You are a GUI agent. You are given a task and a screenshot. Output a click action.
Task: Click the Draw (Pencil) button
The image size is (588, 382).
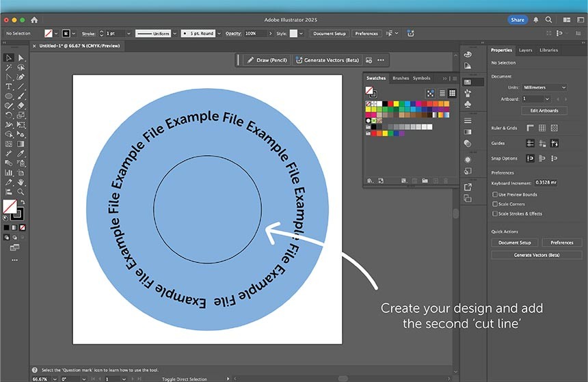(x=267, y=60)
